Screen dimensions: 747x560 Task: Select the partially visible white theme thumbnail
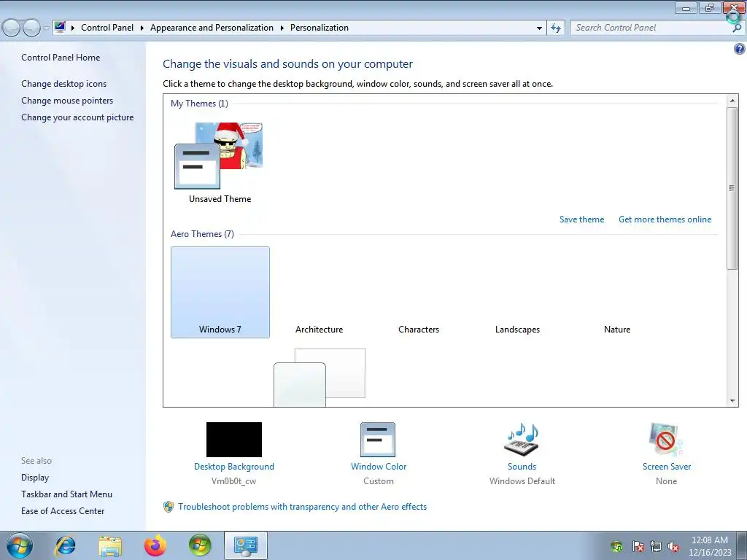pyautogui.click(x=320, y=377)
